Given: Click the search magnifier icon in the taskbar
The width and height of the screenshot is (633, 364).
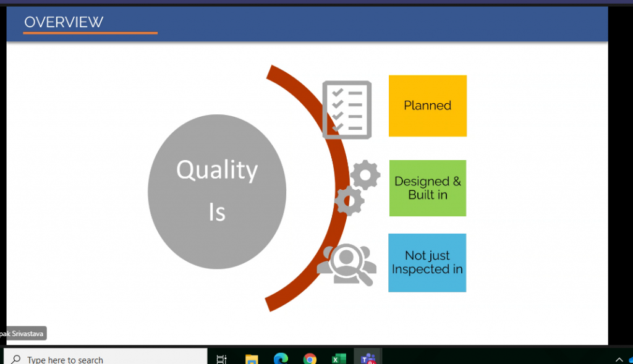Looking at the screenshot, I should tap(15, 359).
